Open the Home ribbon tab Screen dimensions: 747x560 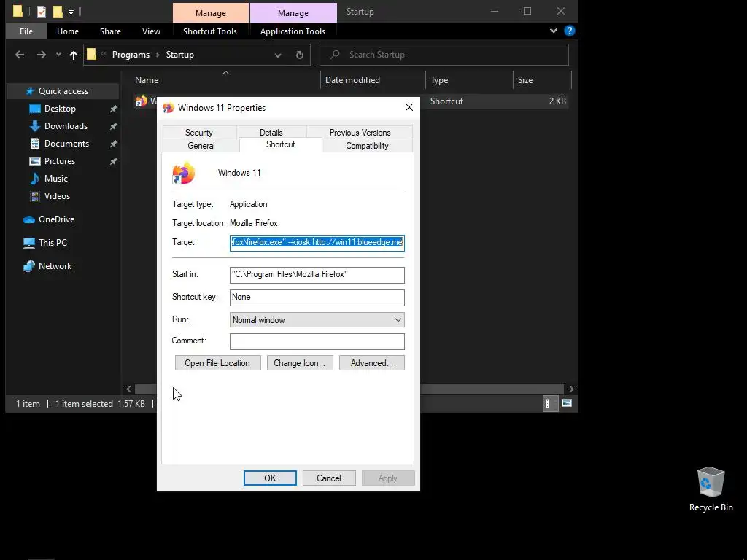[68, 31]
